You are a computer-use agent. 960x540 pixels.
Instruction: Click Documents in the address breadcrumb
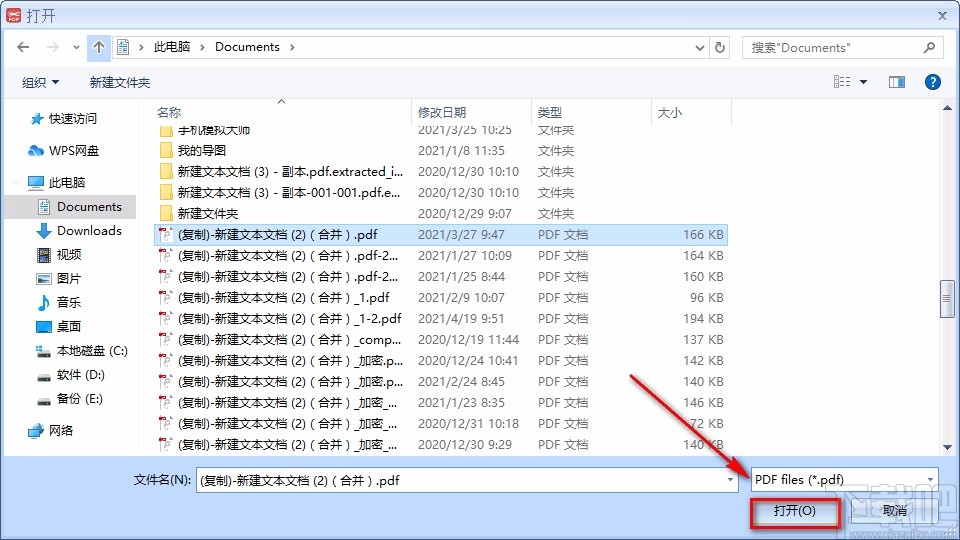[x=247, y=47]
